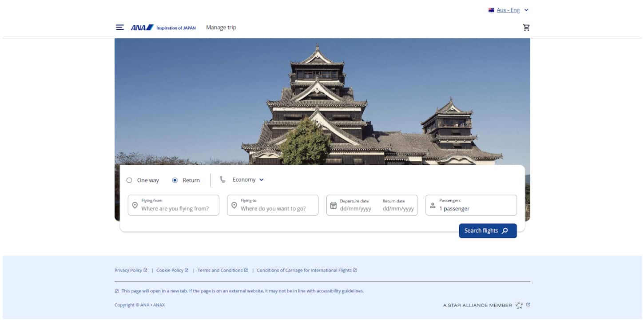Open Conditions of Carriage for International Flights
Viewport: 644px width, 325px height.
(304, 270)
